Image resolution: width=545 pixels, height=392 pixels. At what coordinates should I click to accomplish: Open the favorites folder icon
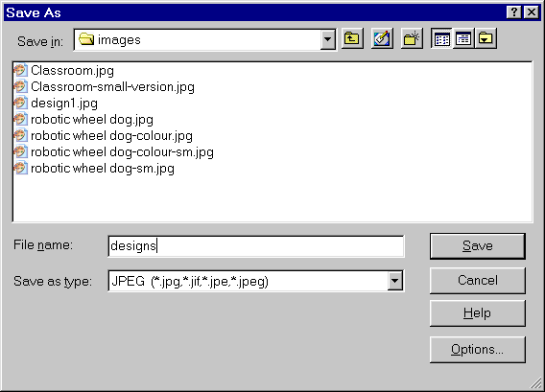(x=382, y=39)
